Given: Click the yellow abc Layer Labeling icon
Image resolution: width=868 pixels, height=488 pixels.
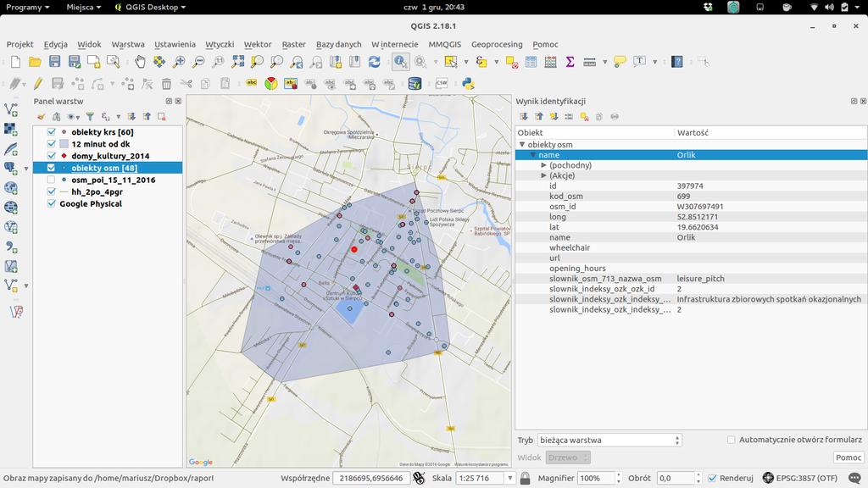Looking at the screenshot, I should (251, 84).
